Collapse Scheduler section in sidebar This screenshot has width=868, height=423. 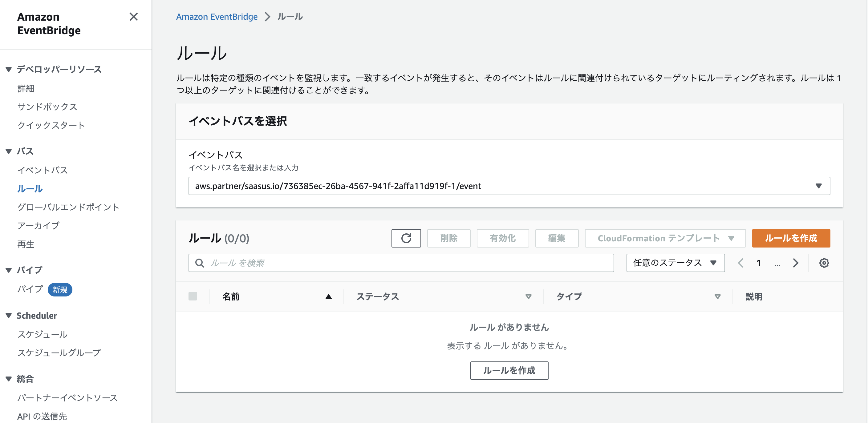[9, 316]
